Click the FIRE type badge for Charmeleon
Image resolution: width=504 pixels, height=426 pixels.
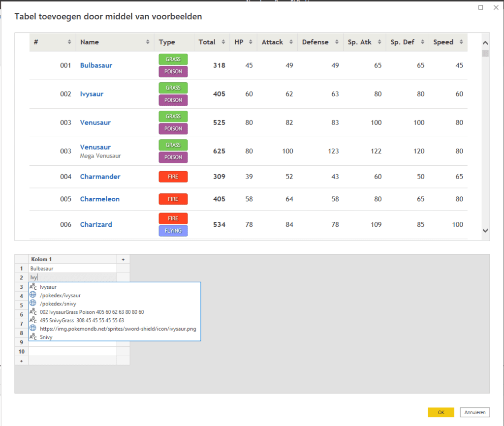(173, 199)
